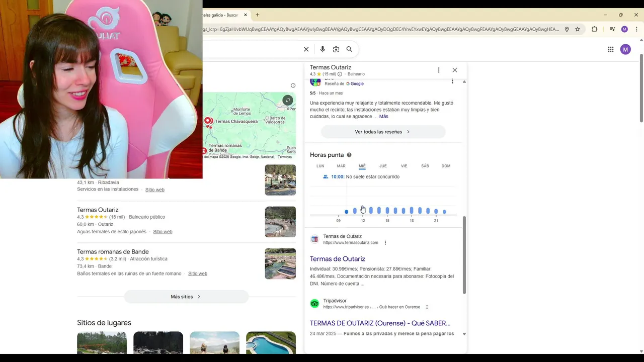Open more options for Termas Outariz panel
Viewport: 644px width, 362px height.
tap(439, 70)
